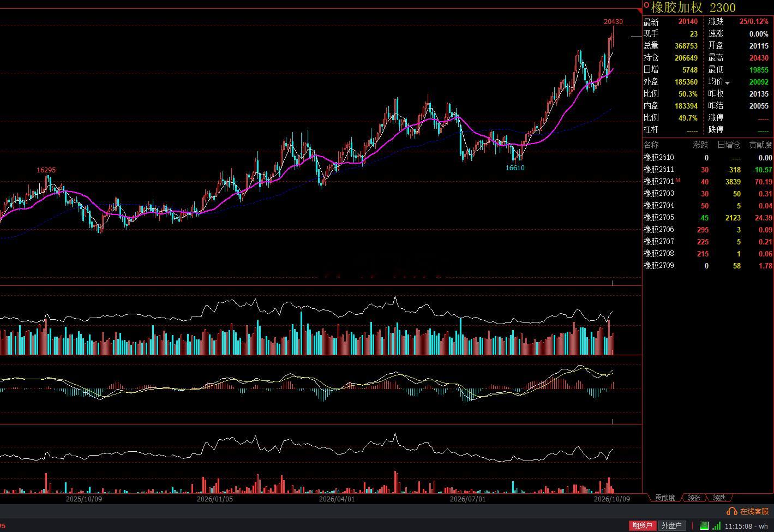This screenshot has height=532, width=774.
Task: Click the green grid status indicator icon
Action: click(x=704, y=526)
